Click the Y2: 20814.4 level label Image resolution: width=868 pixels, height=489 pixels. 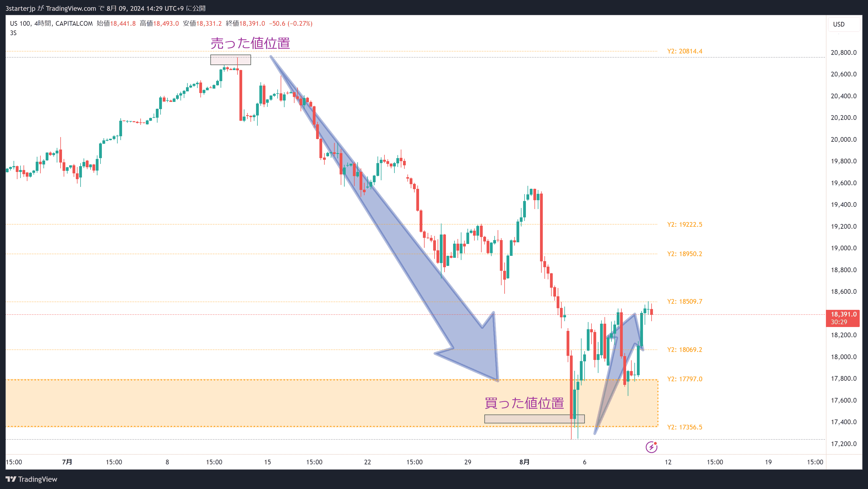(x=684, y=51)
